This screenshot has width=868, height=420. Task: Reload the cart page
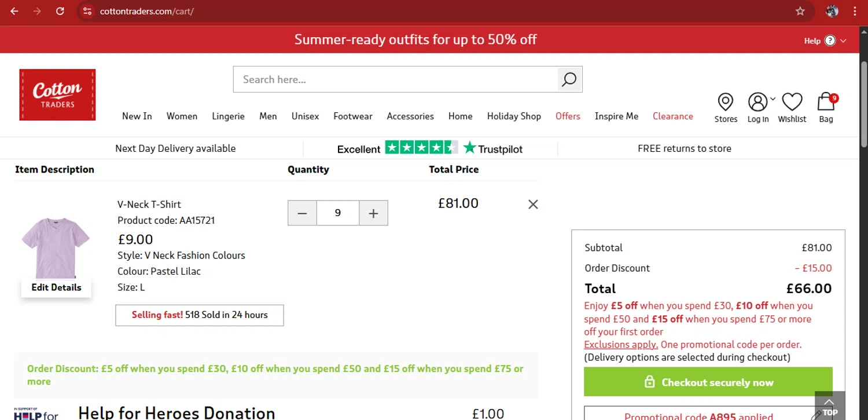[x=60, y=11]
